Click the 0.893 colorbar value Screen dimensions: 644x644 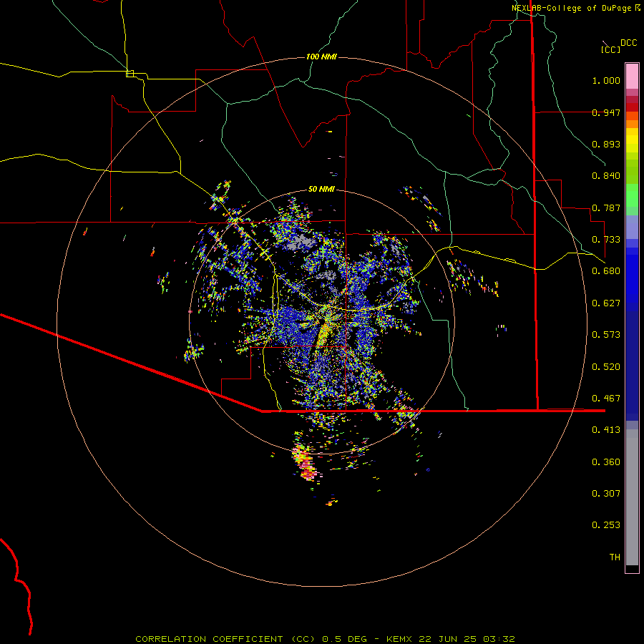click(606, 144)
